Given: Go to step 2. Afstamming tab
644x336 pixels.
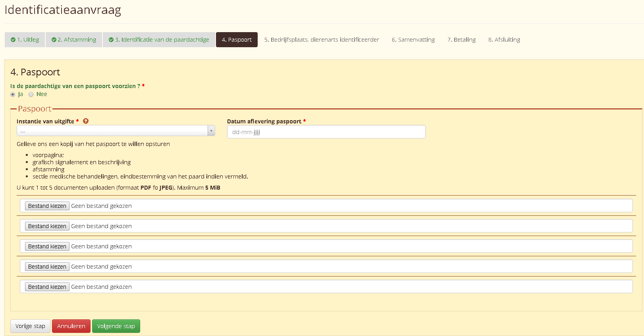Looking at the screenshot, I should click(74, 40).
